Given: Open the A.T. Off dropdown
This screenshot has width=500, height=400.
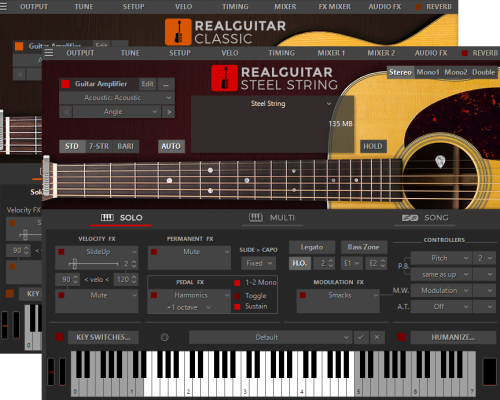Looking at the screenshot, I should 441,306.
